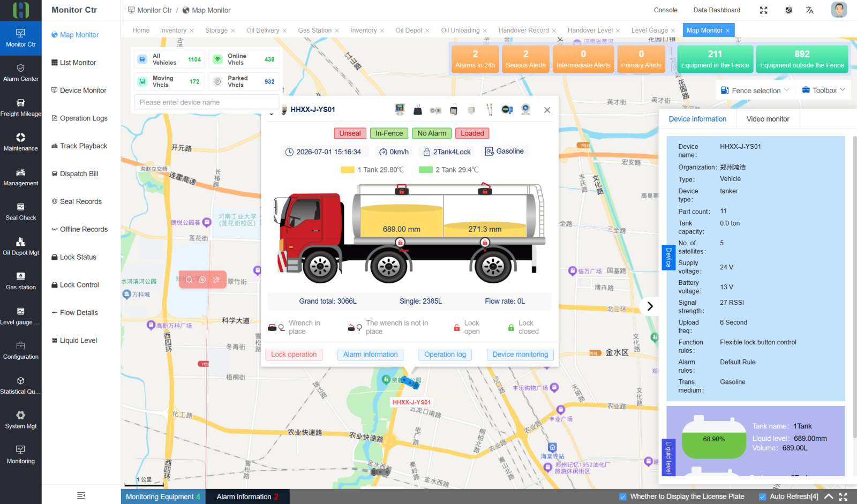The height and width of the screenshot is (504, 857).
Task: Open the Seal Check module
Action: (x=20, y=212)
